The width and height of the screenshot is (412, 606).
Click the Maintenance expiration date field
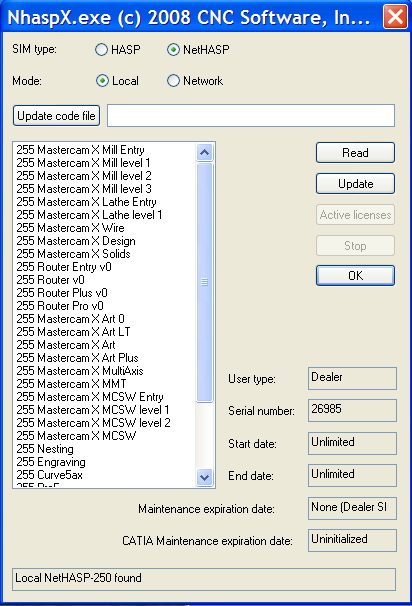pyautogui.click(x=352, y=508)
